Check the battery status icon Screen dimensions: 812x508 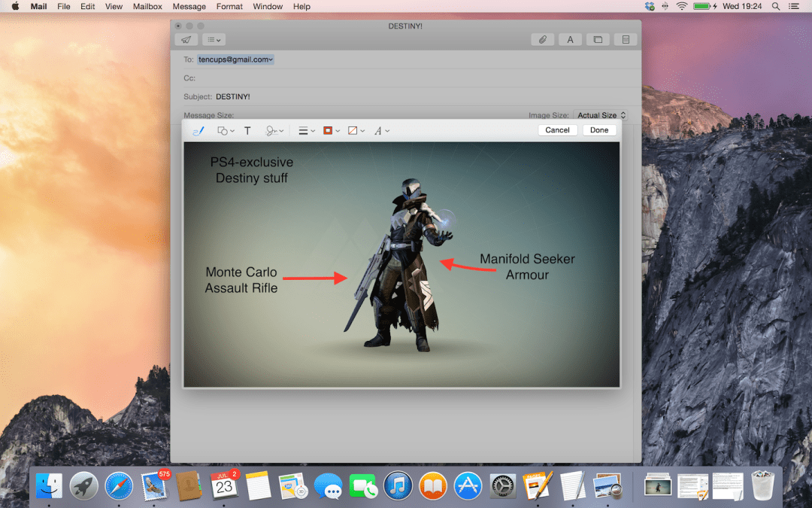coord(705,6)
